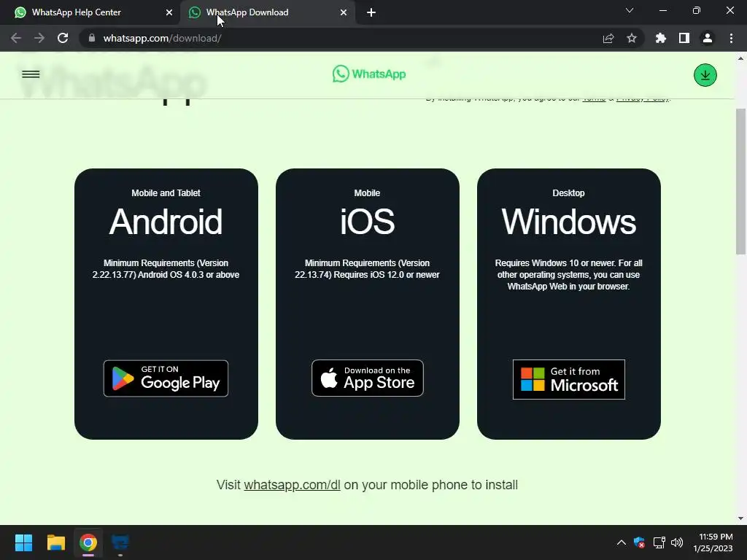
Task: Click the Android heading text
Action: (166, 222)
